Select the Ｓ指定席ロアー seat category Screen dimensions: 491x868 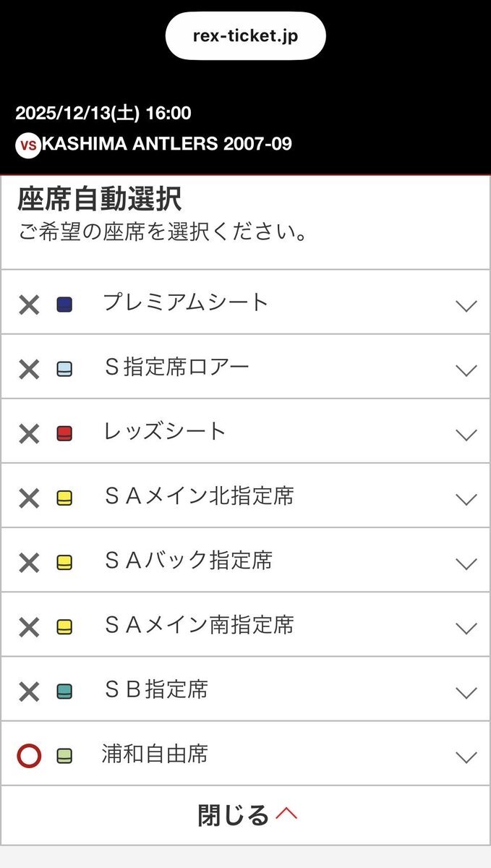(176, 367)
